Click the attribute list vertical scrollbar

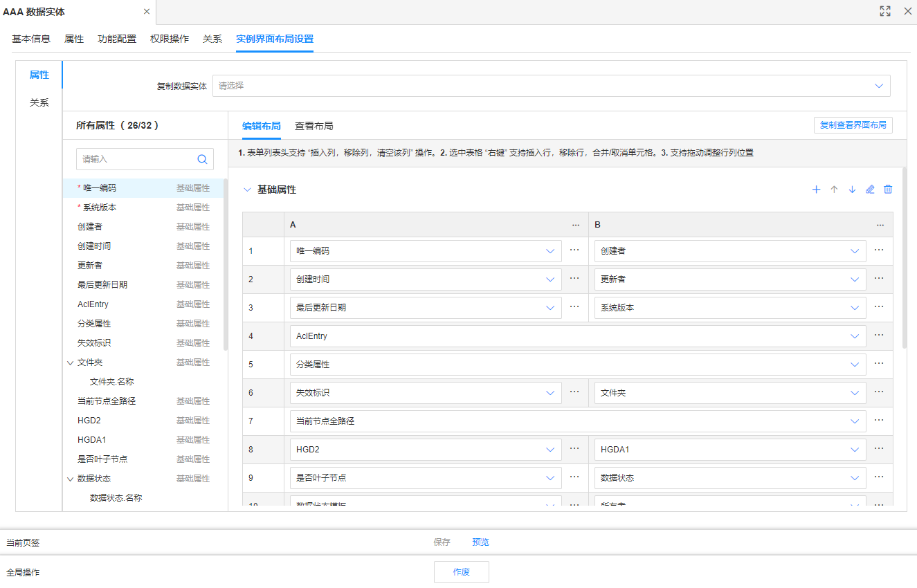point(226,264)
